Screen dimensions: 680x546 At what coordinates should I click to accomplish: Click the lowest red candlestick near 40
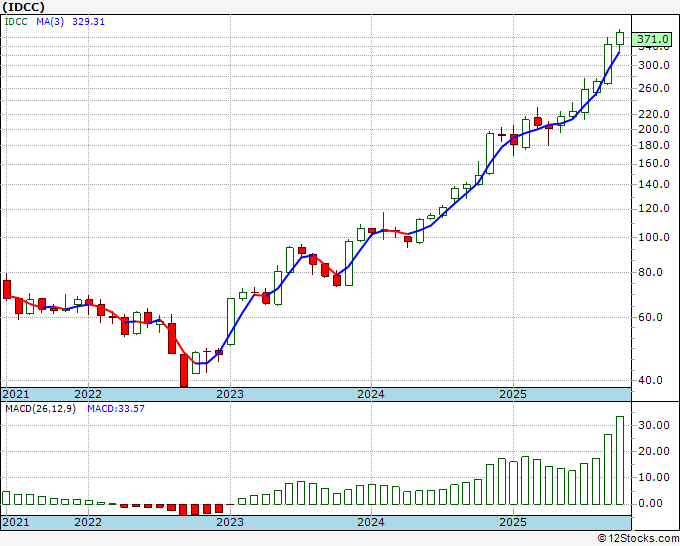(x=184, y=371)
